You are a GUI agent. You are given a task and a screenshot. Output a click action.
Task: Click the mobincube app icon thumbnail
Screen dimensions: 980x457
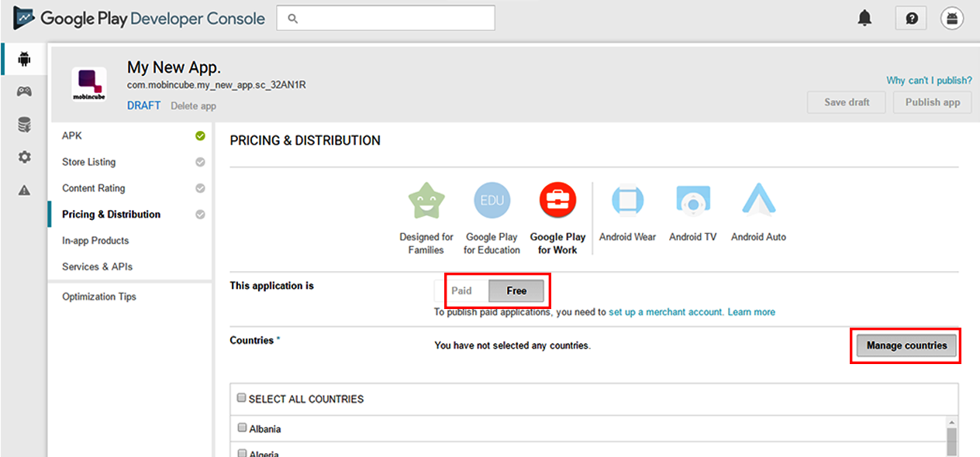coord(89,85)
